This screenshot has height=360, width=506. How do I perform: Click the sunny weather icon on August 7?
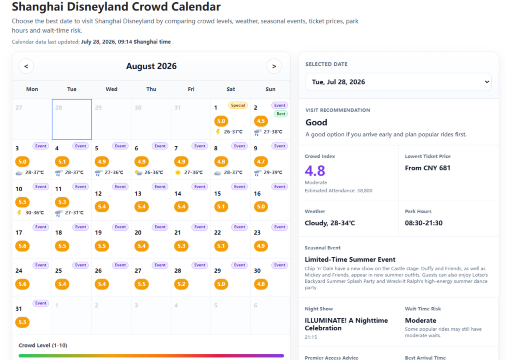click(x=178, y=173)
